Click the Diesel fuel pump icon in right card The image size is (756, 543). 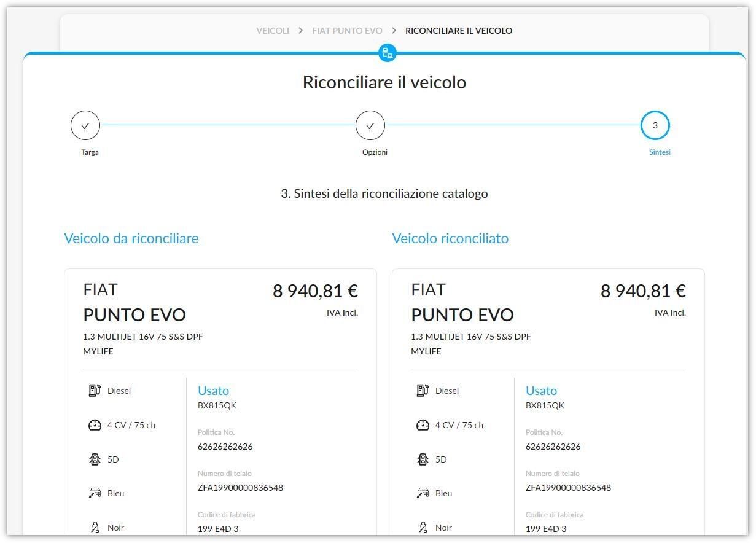[x=423, y=391]
